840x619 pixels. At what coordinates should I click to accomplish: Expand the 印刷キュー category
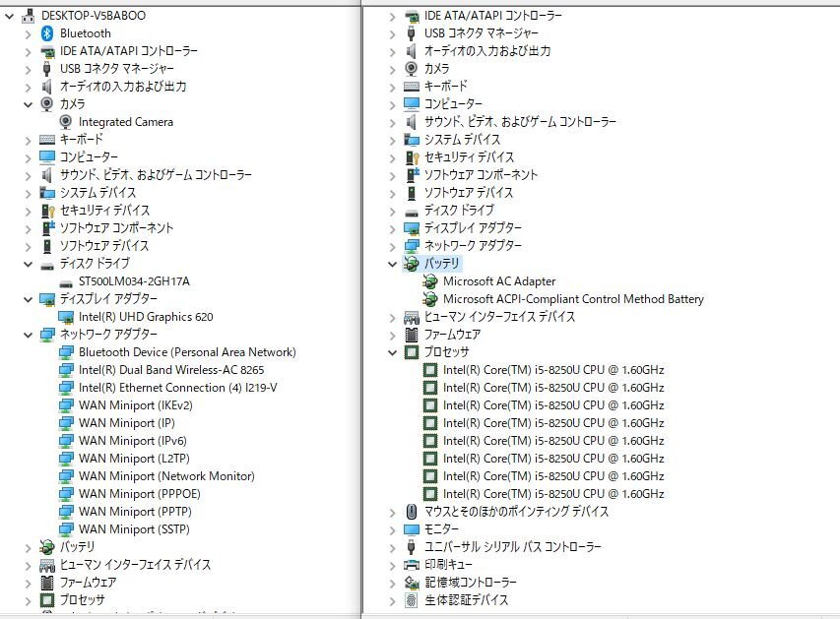click(x=393, y=565)
